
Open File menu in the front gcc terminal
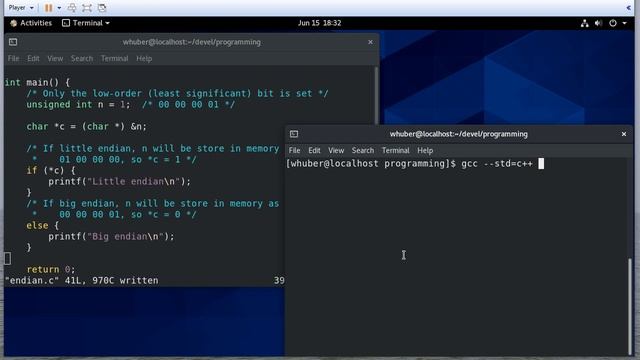click(x=294, y=151)
